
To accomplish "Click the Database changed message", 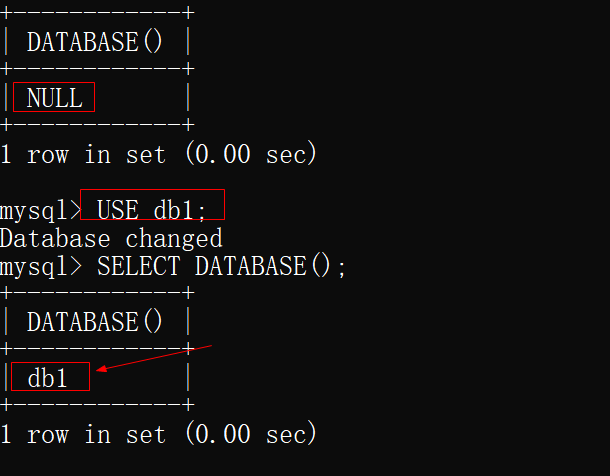I will pyautogui.click(x=110, y=238).
